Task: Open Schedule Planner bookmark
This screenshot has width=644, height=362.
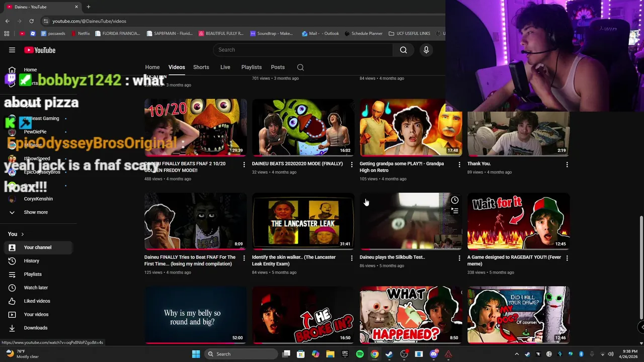Action: [363, 34]
